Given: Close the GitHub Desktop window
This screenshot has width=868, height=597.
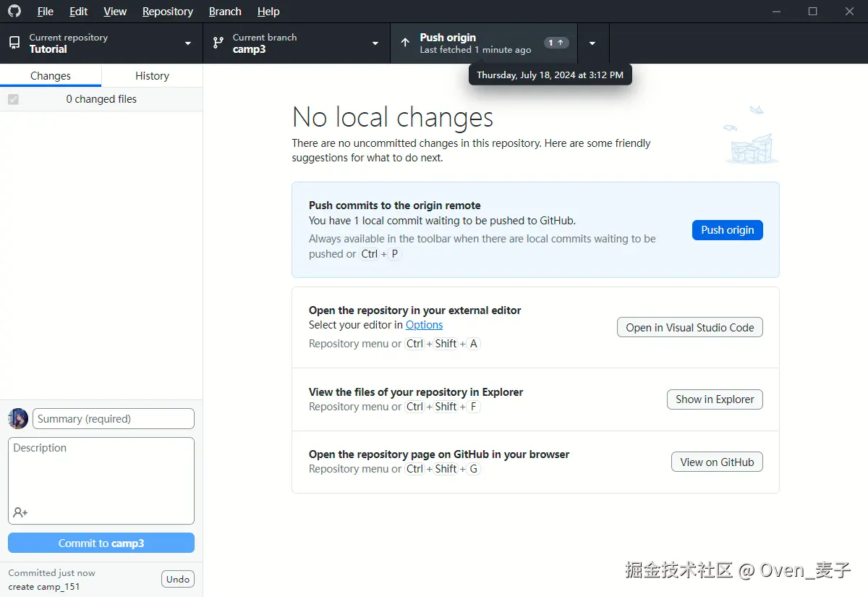Looking at the screenshot, I should tap(850, 12).
